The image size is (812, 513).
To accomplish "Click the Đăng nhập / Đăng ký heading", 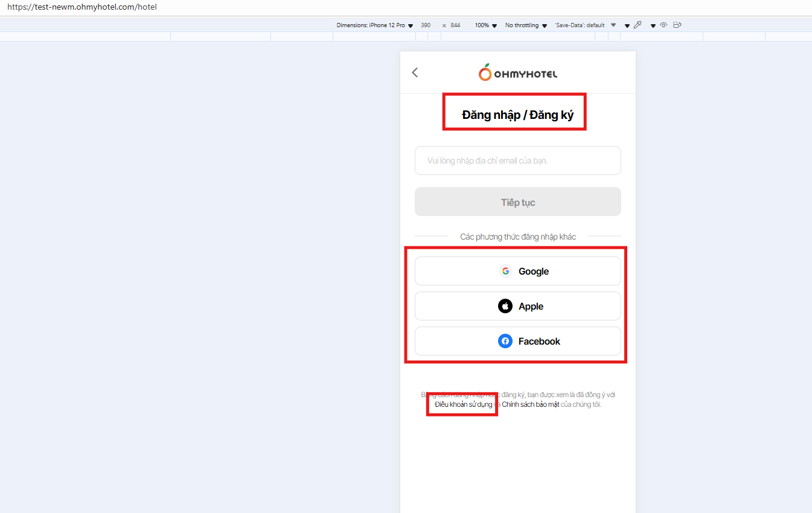I will [518, 115].
